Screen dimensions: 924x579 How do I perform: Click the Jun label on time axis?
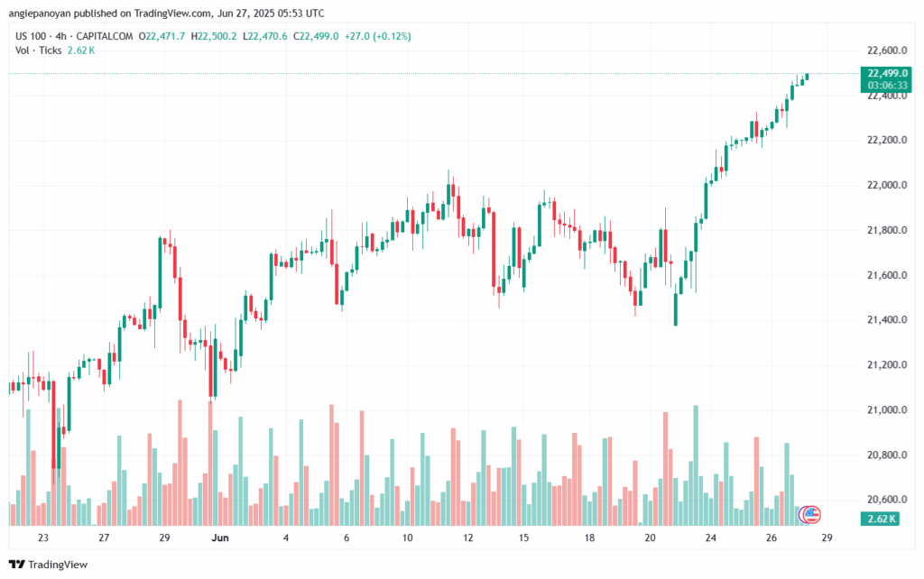pos(221,537)
